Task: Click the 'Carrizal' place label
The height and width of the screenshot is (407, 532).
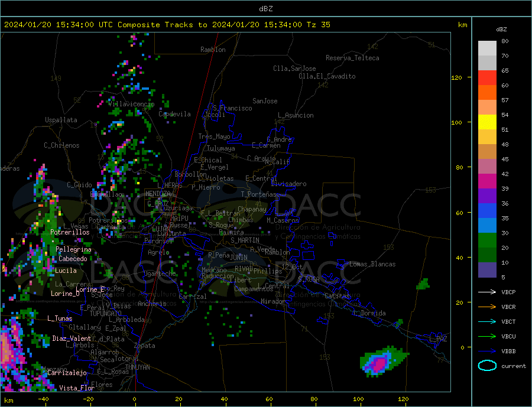Action: pyautogui.click(x=192, y=297)
